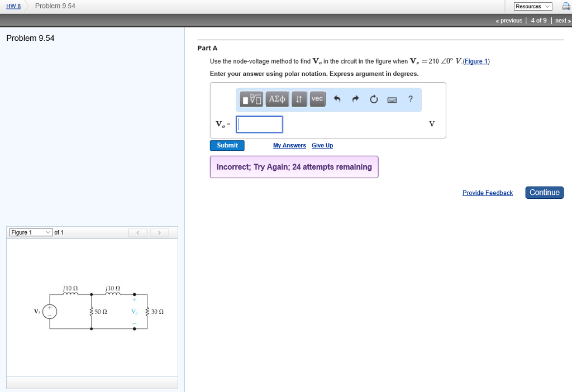
Task: Open equation editor help via question mark
Action: (x=410, y=99)
